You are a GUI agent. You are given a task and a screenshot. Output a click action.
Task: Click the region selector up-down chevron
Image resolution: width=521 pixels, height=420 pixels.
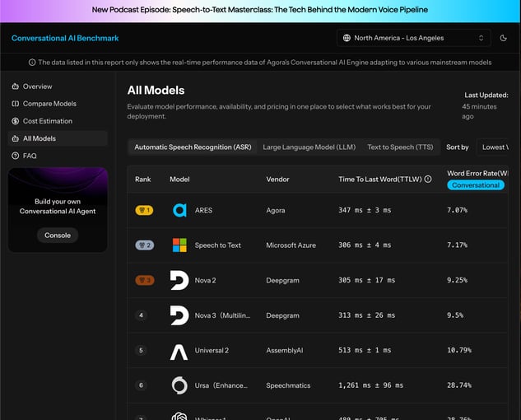point(481,38)
